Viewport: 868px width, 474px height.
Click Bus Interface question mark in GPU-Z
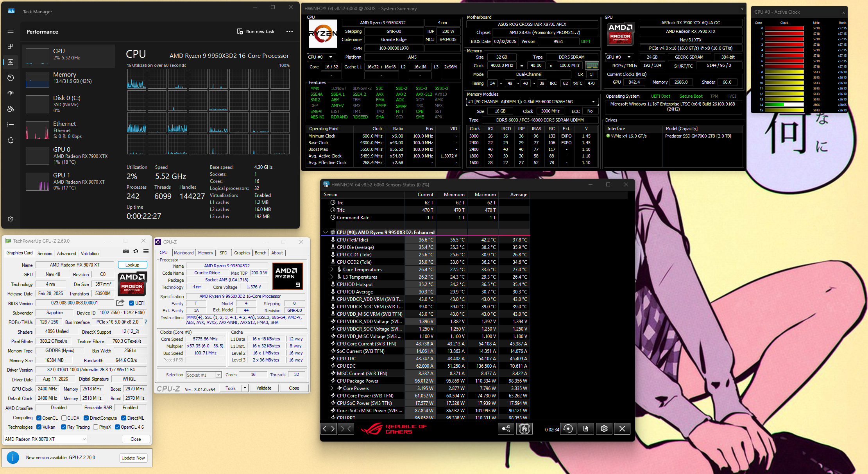click(x=146, y=322)
